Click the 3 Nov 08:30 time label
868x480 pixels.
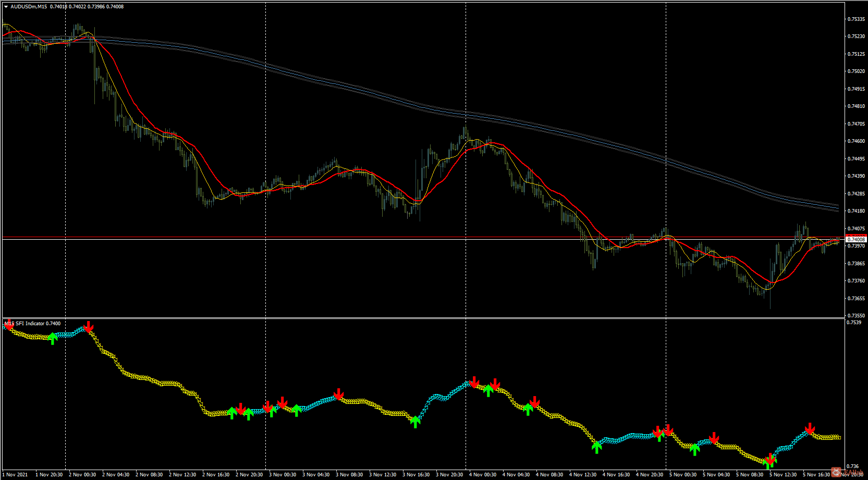tap(349, 475)
